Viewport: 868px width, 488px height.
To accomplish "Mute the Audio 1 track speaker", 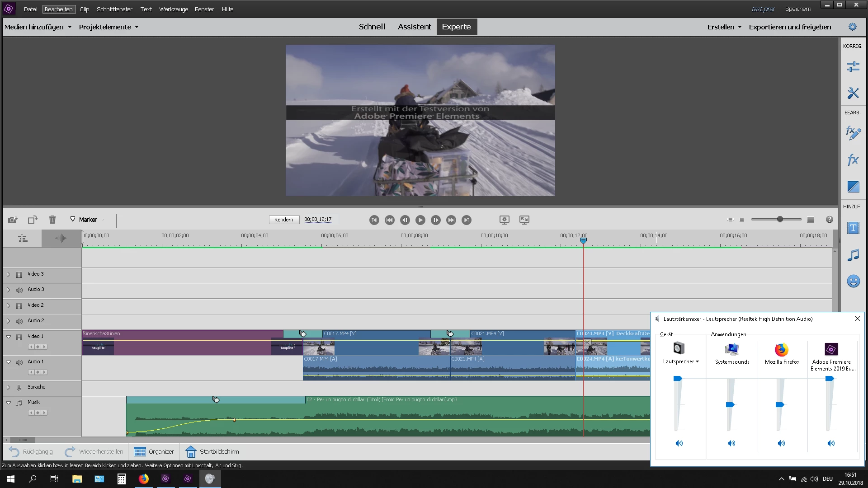I will point(19,362).
